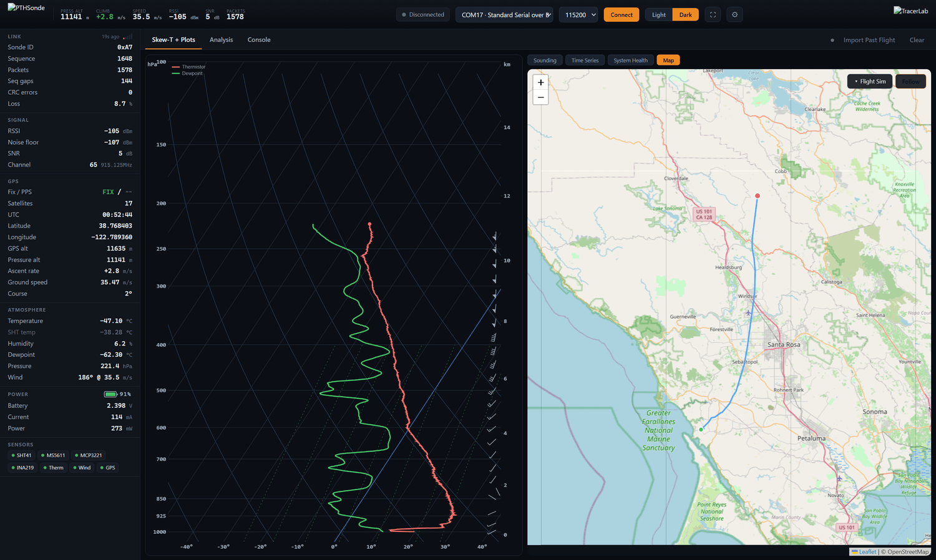Image resolution: width=936 pixels, height=560 pixels.
Task: Click the Petaluma map label
Action: point(811,438)
